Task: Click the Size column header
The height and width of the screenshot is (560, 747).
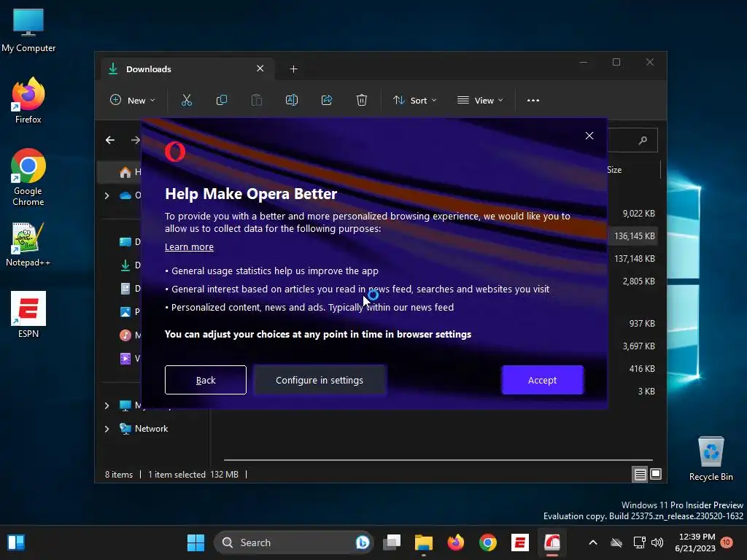Action: pyautogui.click(x=614, y=170)
